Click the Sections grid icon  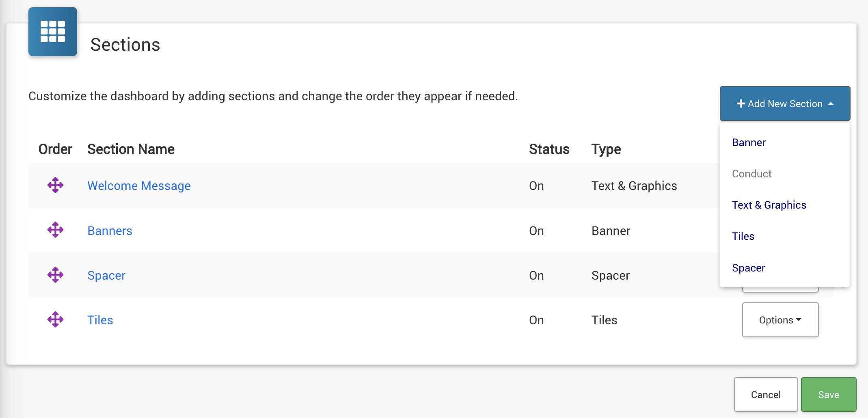pyautogui.click(x=53, y=32)
